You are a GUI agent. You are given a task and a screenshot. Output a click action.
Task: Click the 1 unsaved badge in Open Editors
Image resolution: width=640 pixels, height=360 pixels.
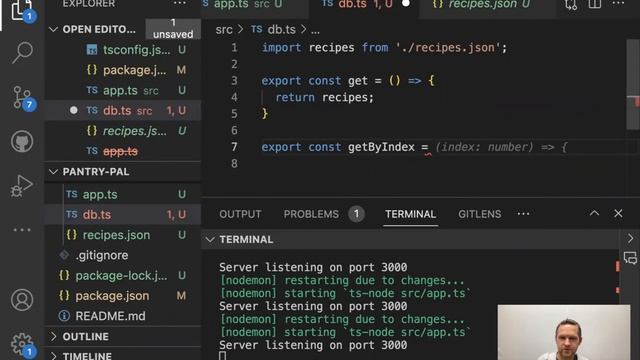click(173, 29)
